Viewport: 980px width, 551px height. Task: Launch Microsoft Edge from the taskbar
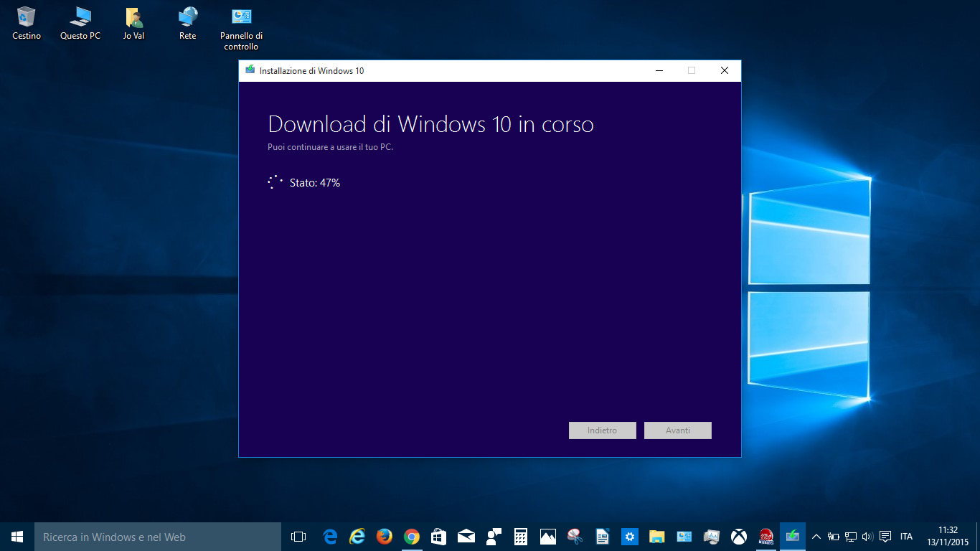[330, 537]
